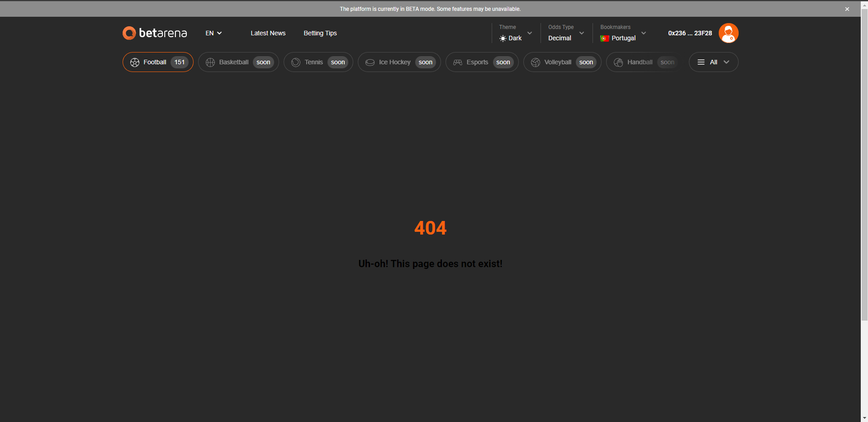868x422 pixels.
Task: Select the Ice Hockey puck icon
Action: (x=370, y=62)
